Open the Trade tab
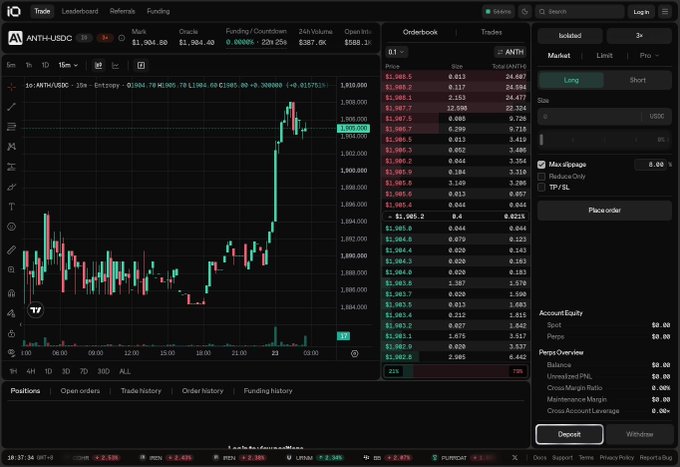This screenshot has width=680, height=467. 42,11
